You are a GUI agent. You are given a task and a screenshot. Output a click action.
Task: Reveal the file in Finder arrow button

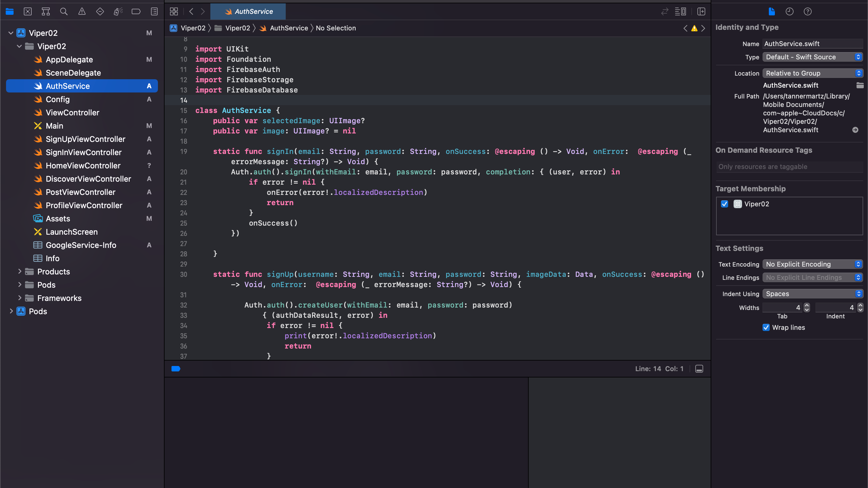coord(855,130)
